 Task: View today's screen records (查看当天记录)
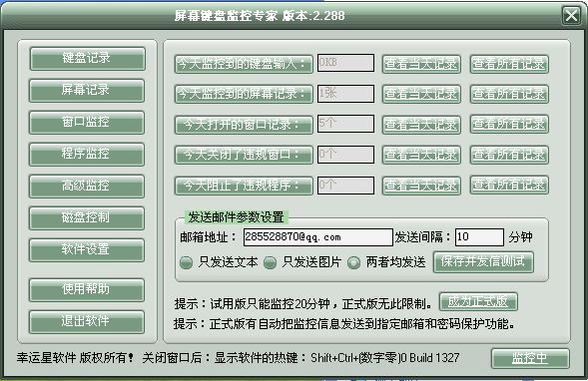pos(421,94)
